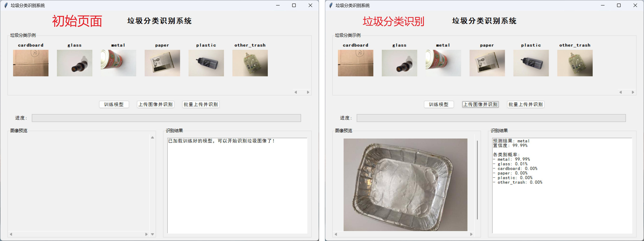Viewport: 644px width, 241px height.
Task: Click the foil tray preview image
Action: click(405, 185)
